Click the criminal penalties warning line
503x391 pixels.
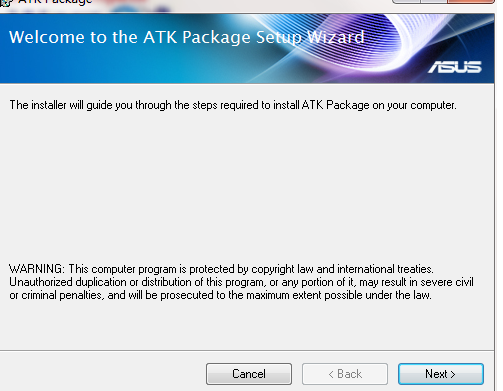click(x=220, y=295)
